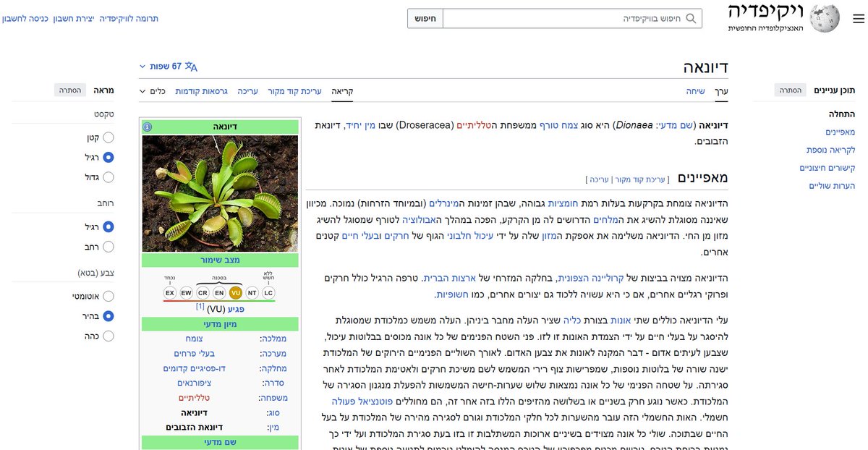Jump to הערות שוליים in the contents

point(832,186)
